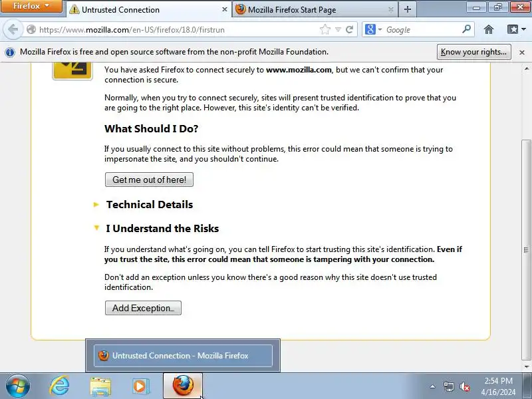Open Windows Explorer from the taskbar
Viewport: 532px width, 399px height.
tap(100, 386)
